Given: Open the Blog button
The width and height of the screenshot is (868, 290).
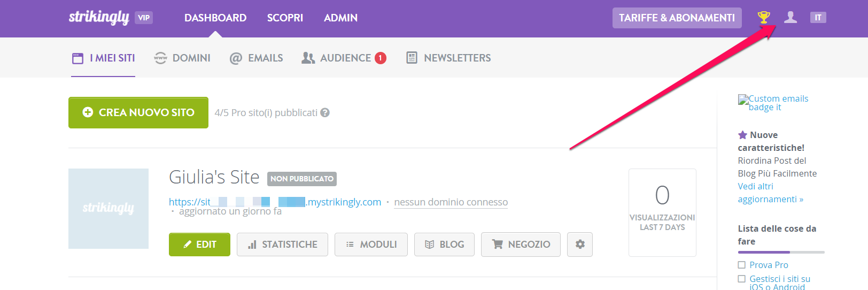Looking at the screenshot, I should tap(444, 245).
